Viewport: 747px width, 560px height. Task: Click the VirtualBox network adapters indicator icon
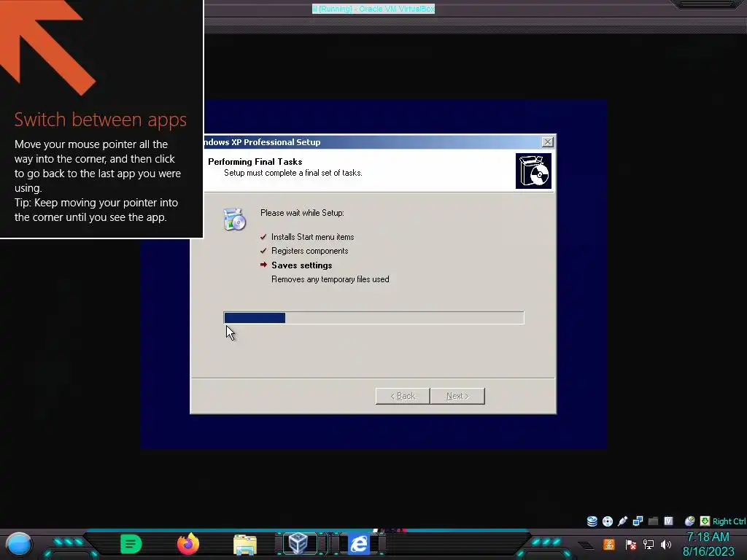pos(638,521)
